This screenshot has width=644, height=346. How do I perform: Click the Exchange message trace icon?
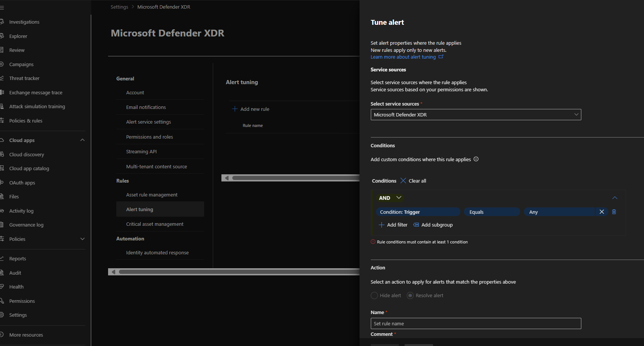pyautogui.click(x=2, y=92)
